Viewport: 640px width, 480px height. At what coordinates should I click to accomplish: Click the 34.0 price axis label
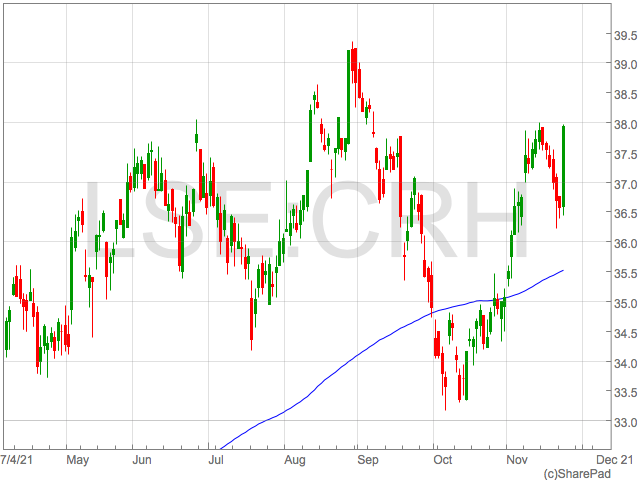click(625, 364)
